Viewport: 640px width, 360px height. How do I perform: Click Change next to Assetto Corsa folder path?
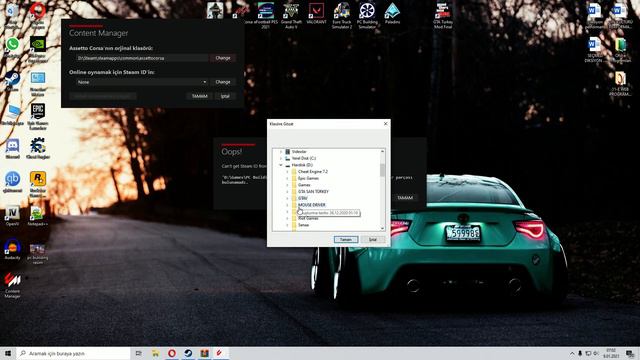(223, 58)
